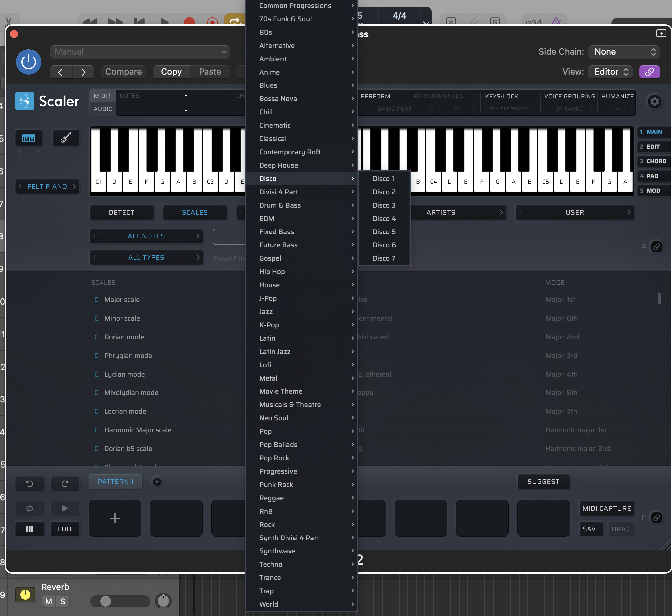Screen dimensions: 672x616
Task: Click the SUGGEST button
Action: point(543,481)
